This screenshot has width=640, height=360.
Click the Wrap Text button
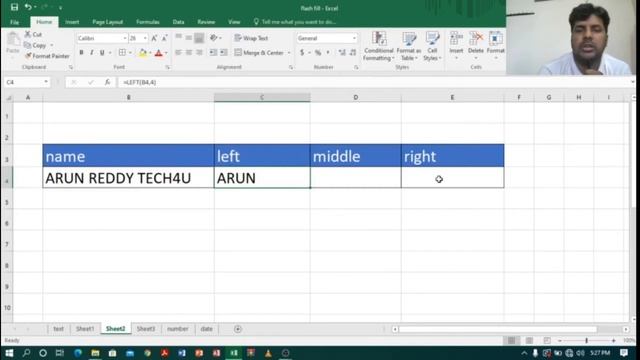click(x=251, y=38)
